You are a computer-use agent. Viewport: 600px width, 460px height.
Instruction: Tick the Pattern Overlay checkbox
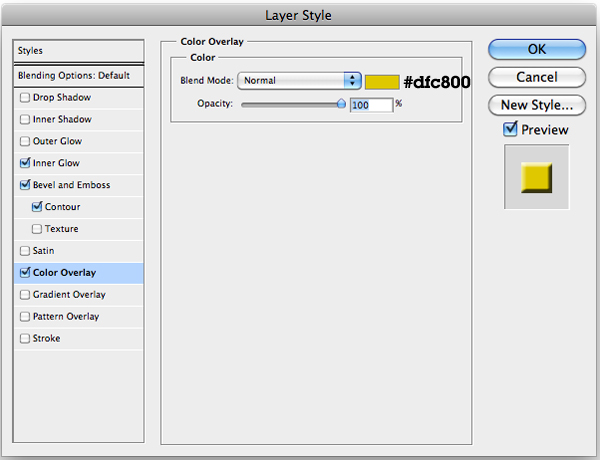pos(25,316)
